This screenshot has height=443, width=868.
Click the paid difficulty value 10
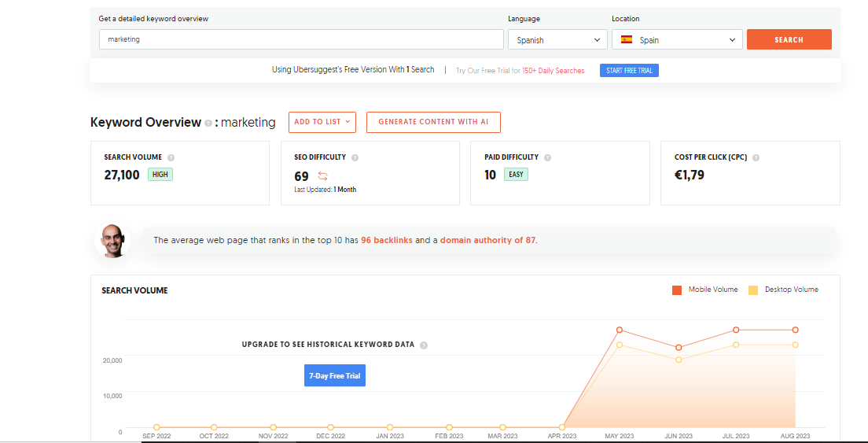pos(490,175)
